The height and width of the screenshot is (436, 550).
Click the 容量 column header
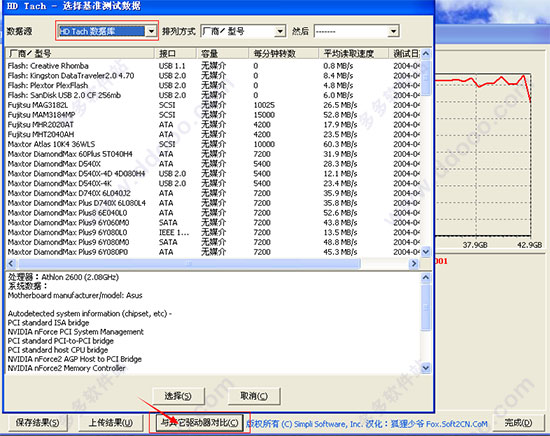point(222,54)
